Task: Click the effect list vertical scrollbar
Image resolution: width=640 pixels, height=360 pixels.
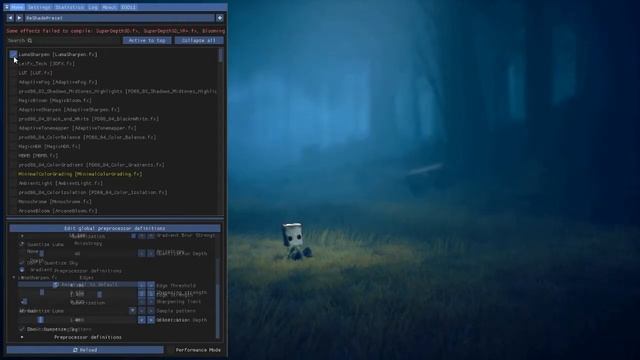Action: 221,55
